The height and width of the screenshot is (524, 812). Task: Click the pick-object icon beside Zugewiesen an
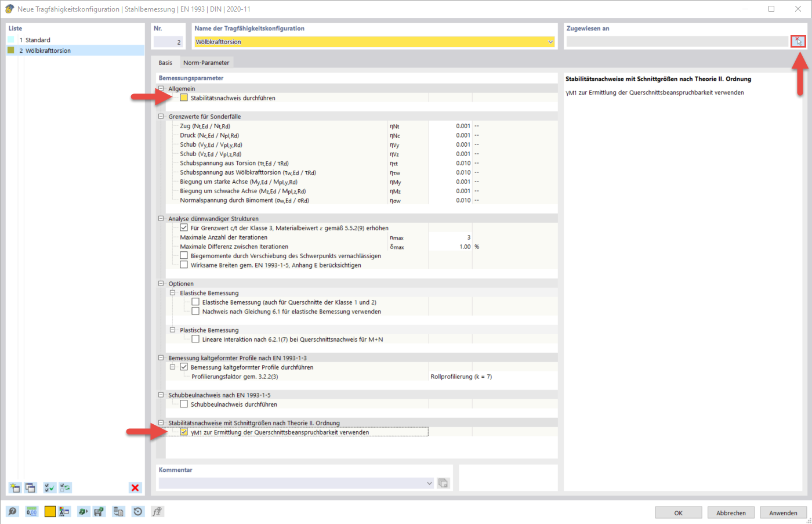(799, 41)
